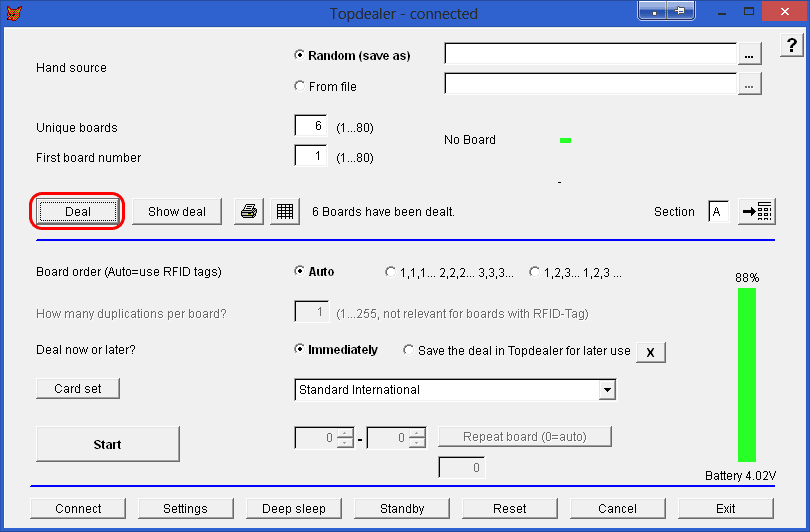Click the '6 Boards have been dealt.' status text

[383, 212]
